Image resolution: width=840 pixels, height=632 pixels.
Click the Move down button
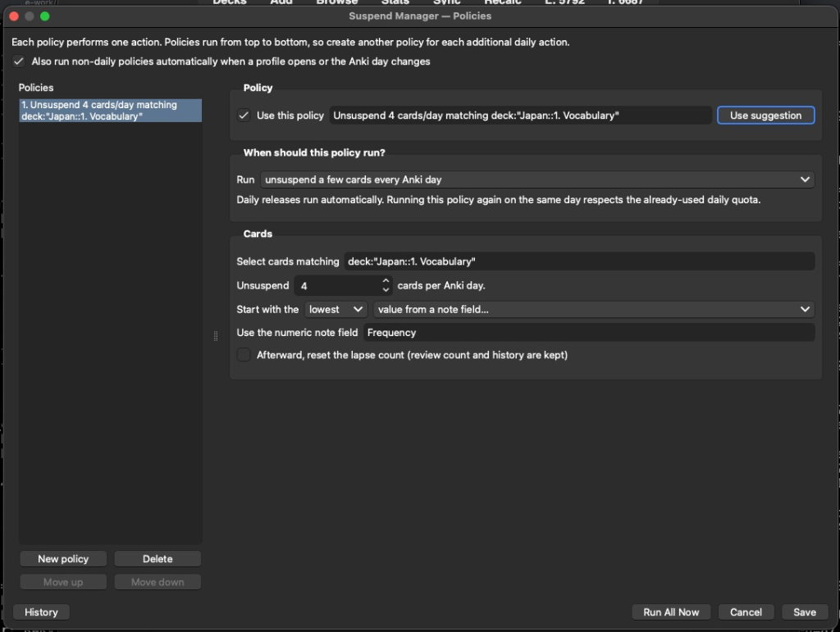(x=157, y=582)
